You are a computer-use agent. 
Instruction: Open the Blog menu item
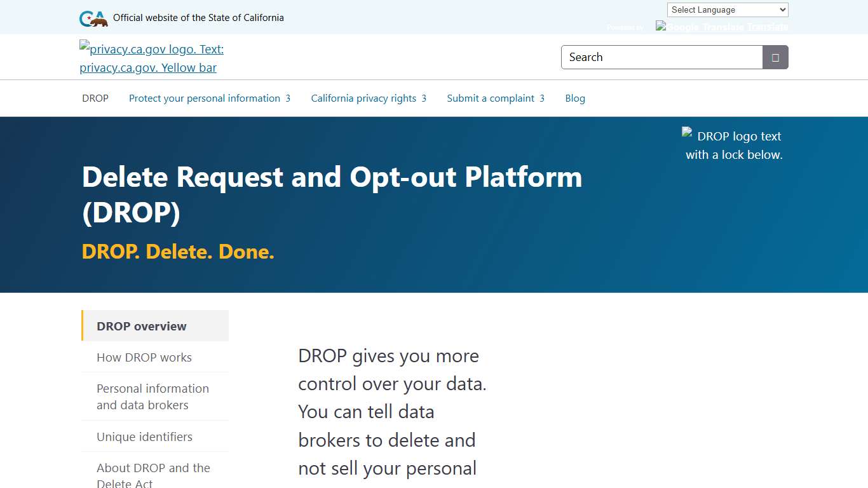tap(574, 98)
